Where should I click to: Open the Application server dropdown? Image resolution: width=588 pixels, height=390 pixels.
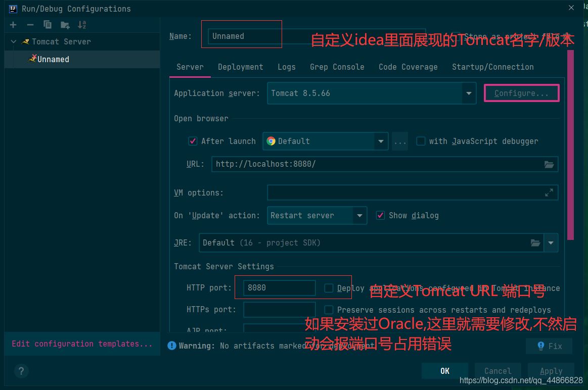(468, 93)
